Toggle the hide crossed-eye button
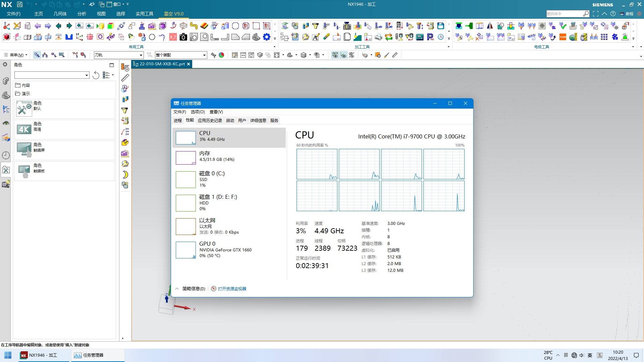The width and height of the screenshot is (644, 362). tap(352, 55)
